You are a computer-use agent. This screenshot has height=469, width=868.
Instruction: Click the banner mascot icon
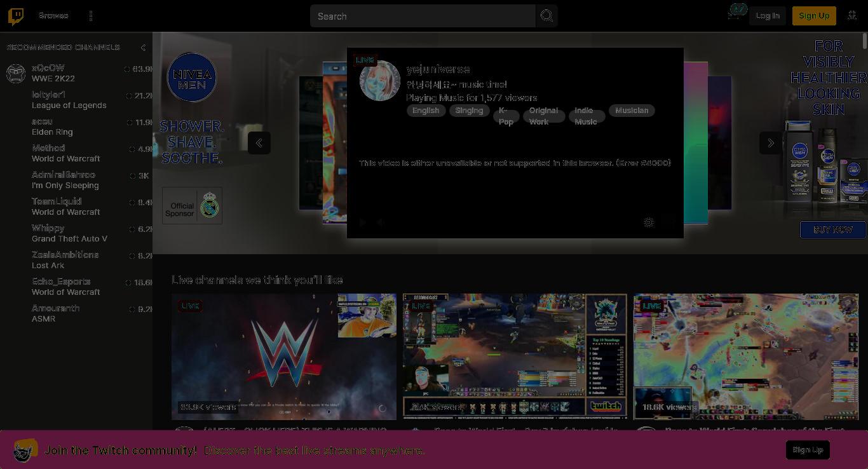[x=25, y=450]
